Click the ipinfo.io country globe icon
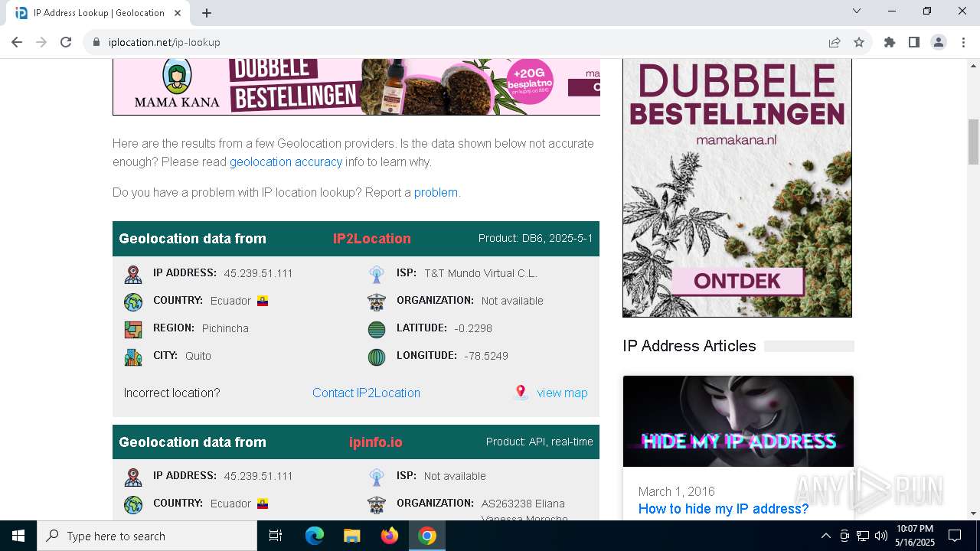The width and height of the screenshot is (980, 551). tap(133, 504)
